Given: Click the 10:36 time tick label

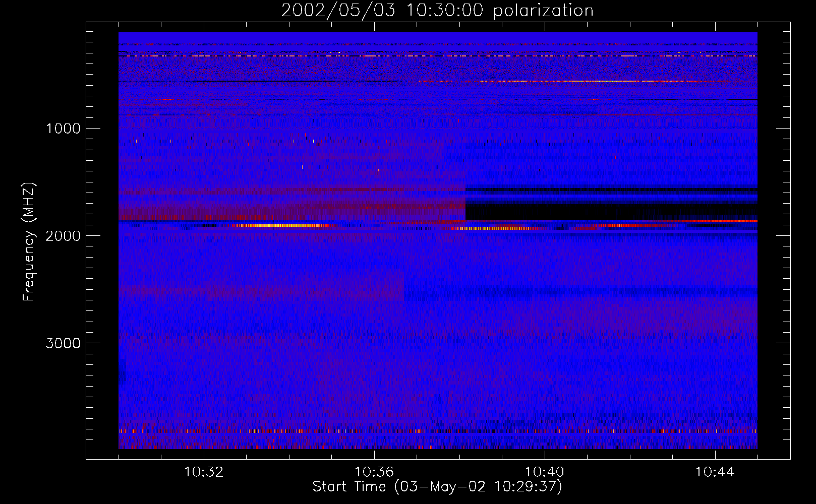Looking at the screenshot, I should (374, 472).
